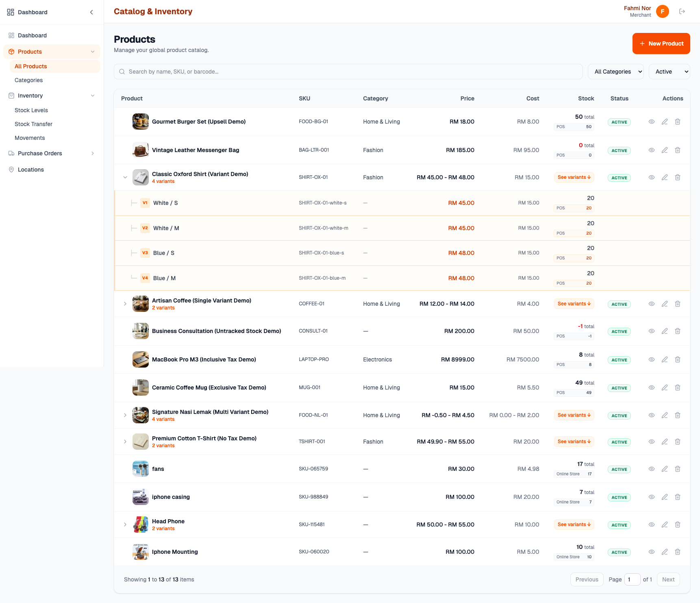Open the Active status filter dropdown

tap(669, 72)
